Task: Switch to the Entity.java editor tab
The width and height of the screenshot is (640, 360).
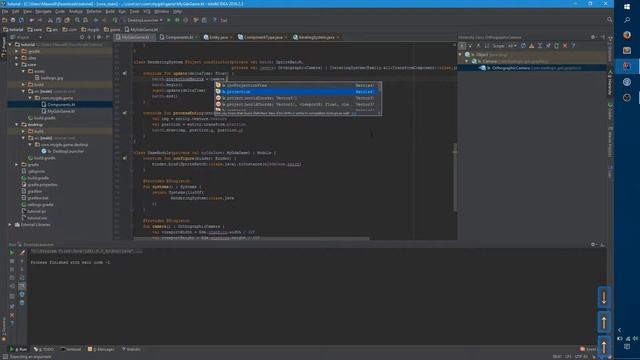Action: [218, 37]
